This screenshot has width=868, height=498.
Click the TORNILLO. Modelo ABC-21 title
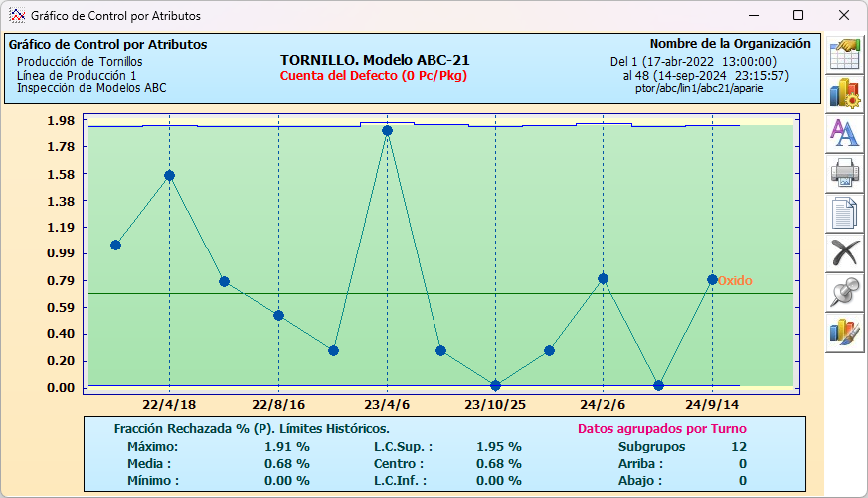click(x=375, y=60)
